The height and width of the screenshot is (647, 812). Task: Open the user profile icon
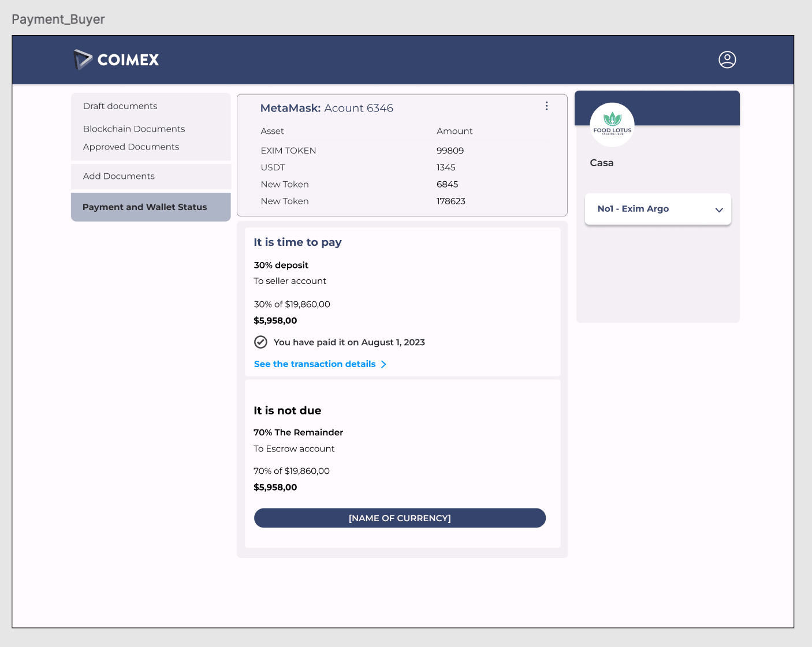(727, 59)
